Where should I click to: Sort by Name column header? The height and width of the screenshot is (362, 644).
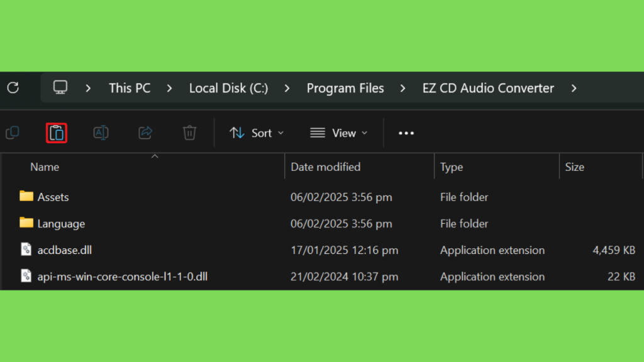tap(45, 167)
